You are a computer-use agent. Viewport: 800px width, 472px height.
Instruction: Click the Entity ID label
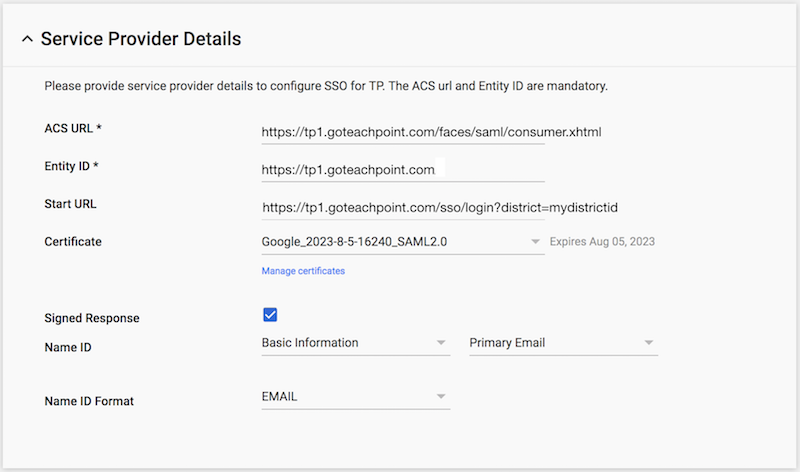point(71,166)
